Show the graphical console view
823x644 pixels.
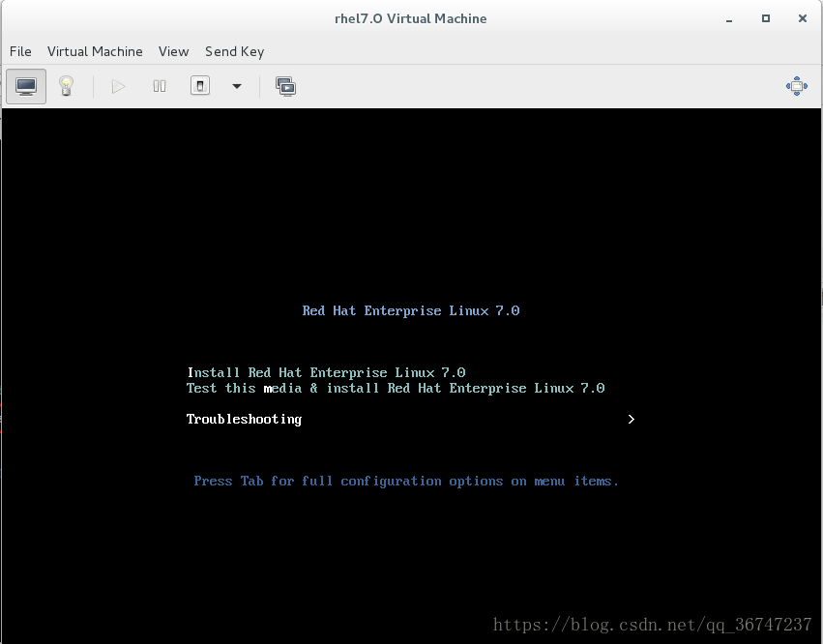pyautogui.click(x=26, y=86)
